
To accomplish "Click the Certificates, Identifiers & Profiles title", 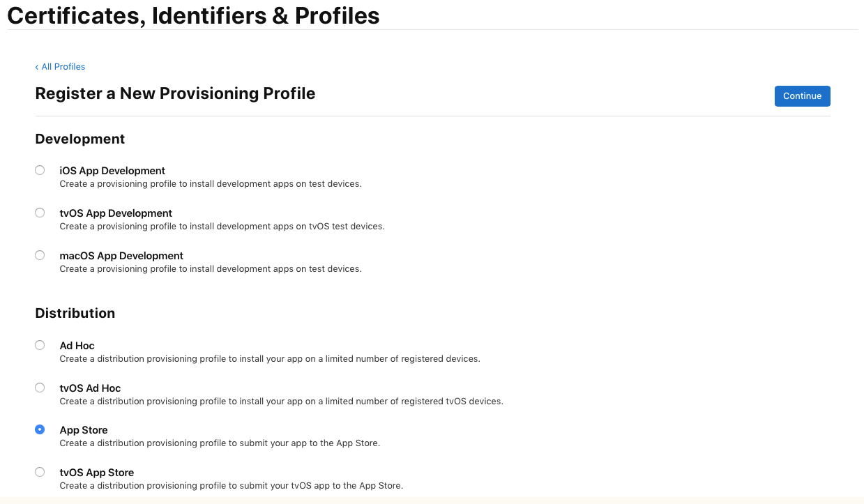I will point(193,15).
